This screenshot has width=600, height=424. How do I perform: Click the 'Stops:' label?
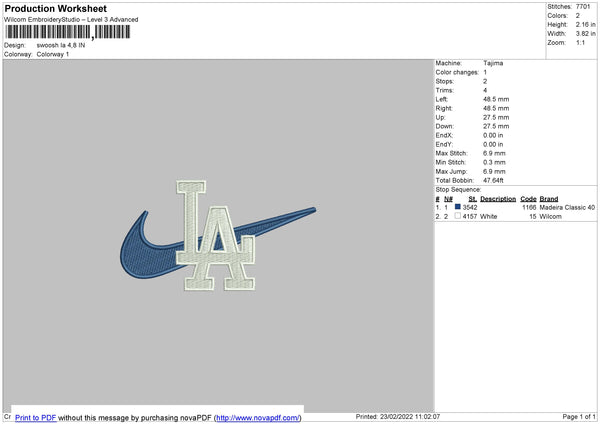click(445, 81)
